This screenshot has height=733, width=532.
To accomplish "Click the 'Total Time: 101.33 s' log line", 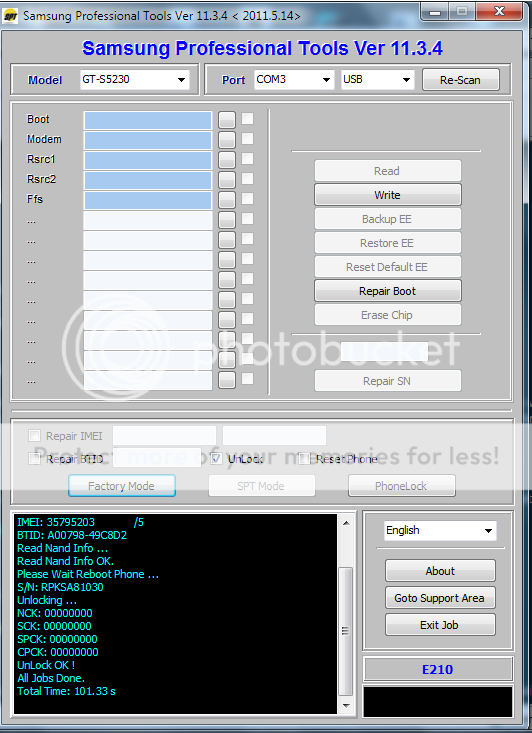I will pyautogui.click(x=66, y=691).
